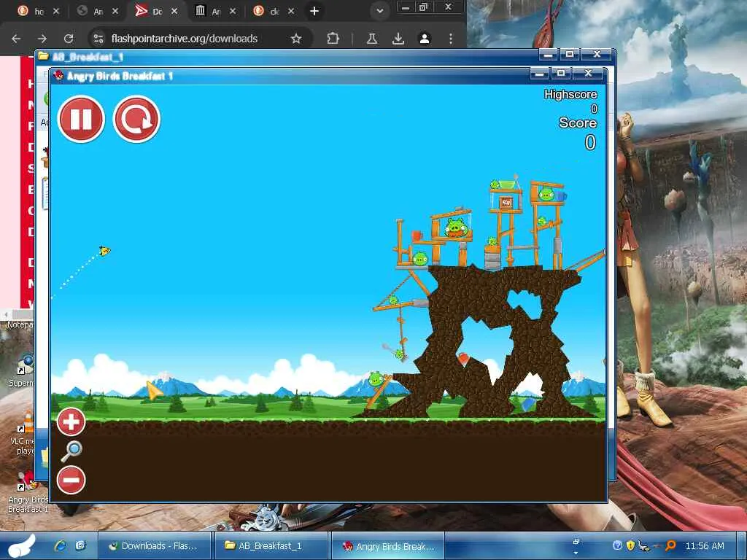
Task: Close the 'ho' browser tab
Action: tap(56, 11)
